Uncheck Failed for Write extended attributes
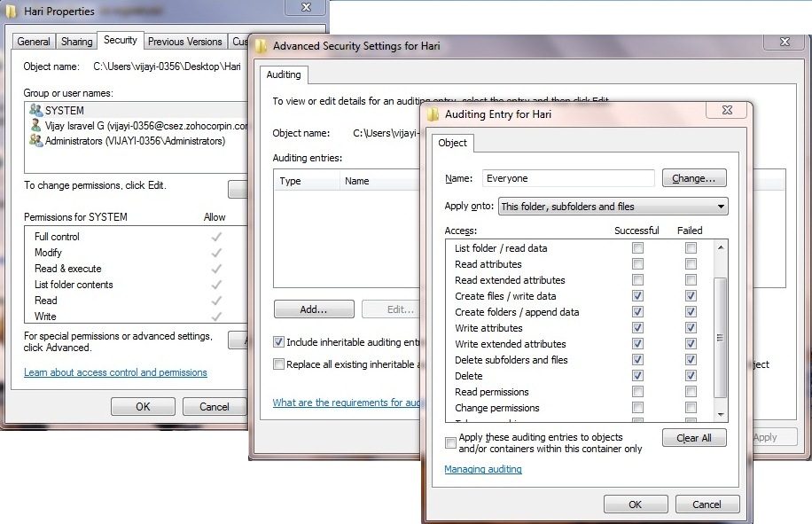The width and height of the screenshot is (812, 524). pos(691,344)
